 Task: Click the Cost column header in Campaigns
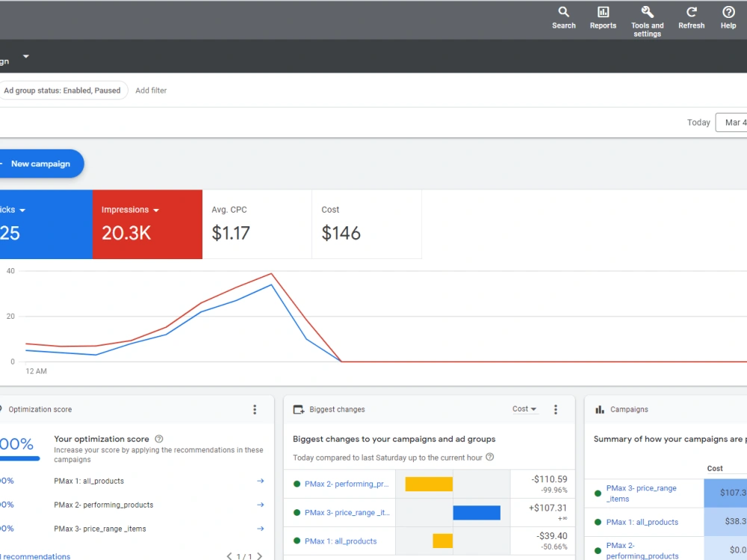[715, 469]
